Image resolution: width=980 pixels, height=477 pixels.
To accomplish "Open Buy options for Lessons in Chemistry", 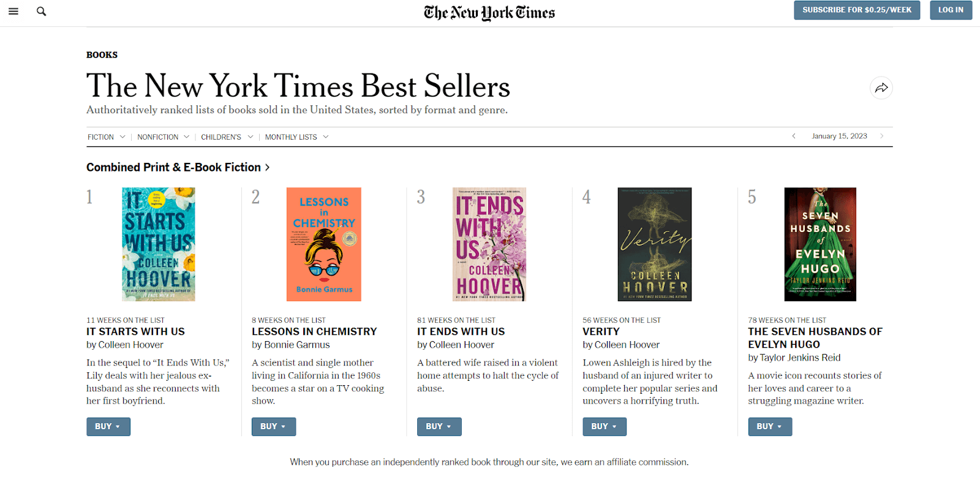I will 273,426.
